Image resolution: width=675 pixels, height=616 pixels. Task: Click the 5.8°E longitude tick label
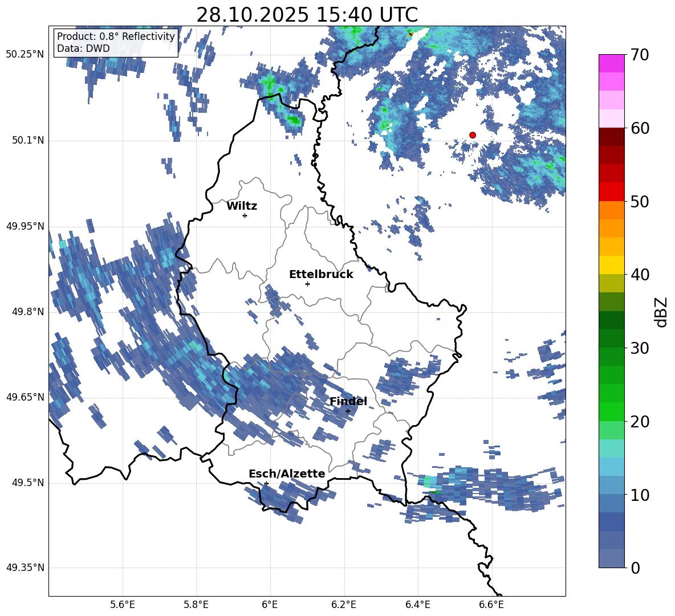point(196,605)
